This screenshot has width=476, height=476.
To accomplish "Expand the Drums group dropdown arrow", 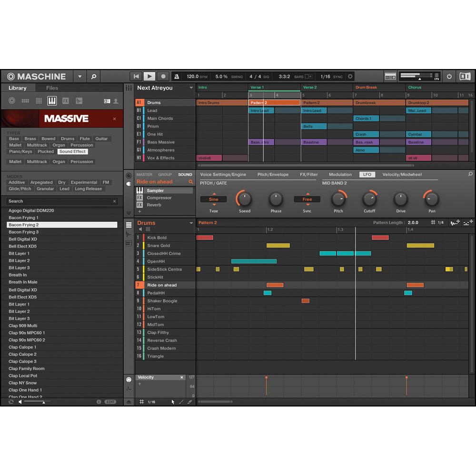I will [x=191, y=223].
